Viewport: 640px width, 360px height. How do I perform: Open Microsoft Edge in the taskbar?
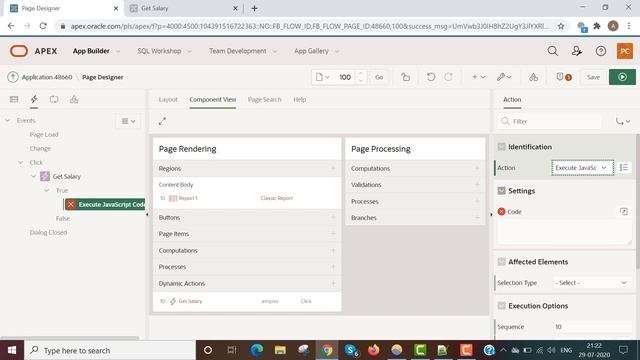(257, 350)
